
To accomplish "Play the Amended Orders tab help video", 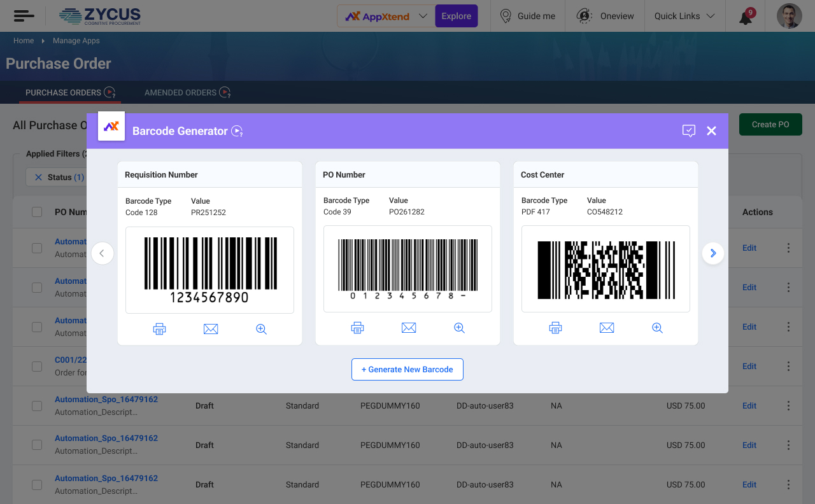I will click(225, 92).
